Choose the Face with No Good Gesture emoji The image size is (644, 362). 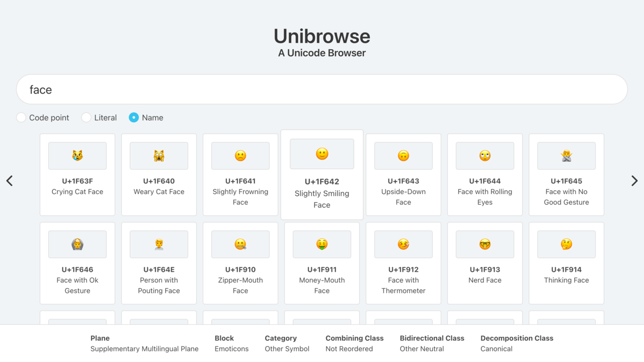tap(567, 156)
